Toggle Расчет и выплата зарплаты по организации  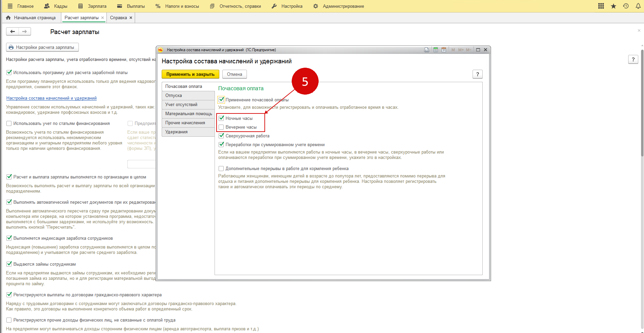[x=9, y=177]
